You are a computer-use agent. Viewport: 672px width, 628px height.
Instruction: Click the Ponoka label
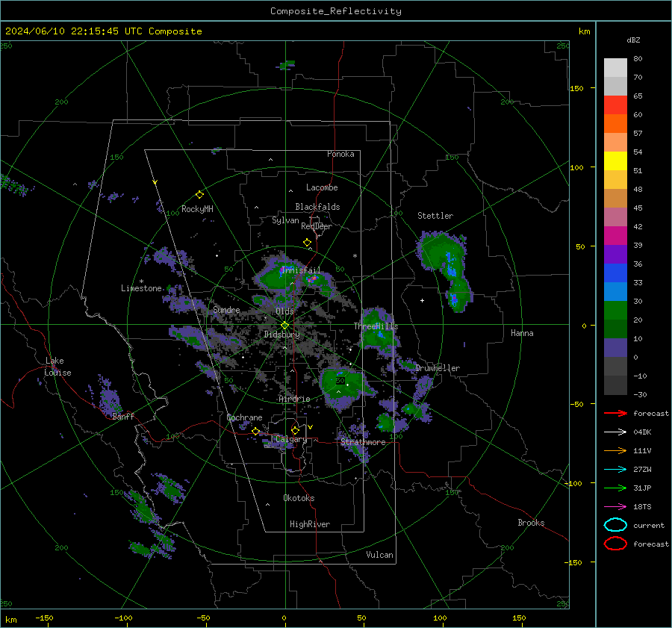[x=340, y=154]
